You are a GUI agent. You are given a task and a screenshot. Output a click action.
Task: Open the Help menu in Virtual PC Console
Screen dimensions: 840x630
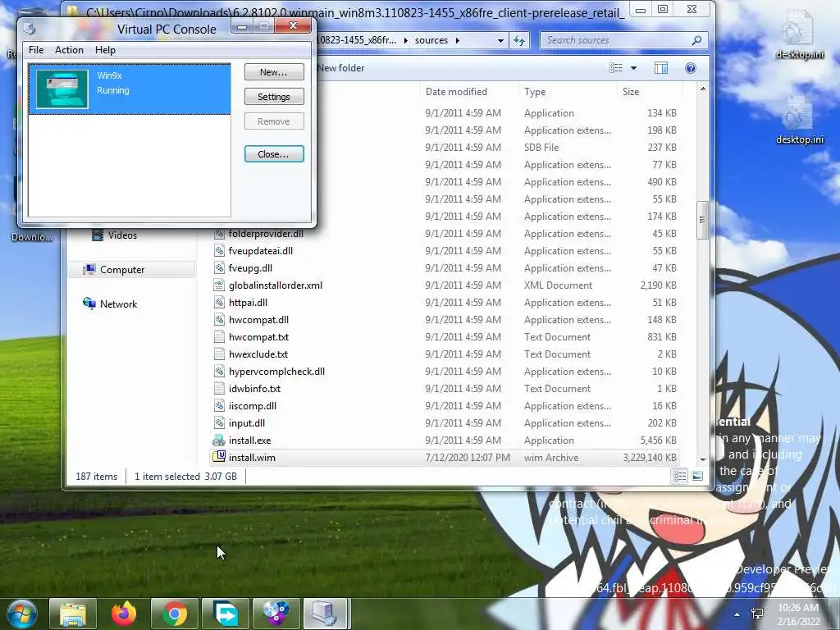(x=105, y=50)
